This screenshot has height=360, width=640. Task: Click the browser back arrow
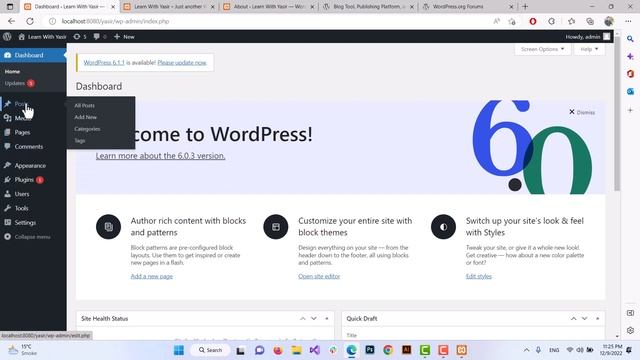coord(11,21)
